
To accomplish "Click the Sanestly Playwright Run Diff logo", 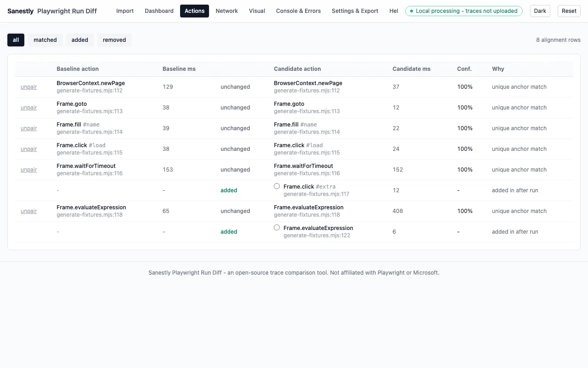I will coord(52,11).
